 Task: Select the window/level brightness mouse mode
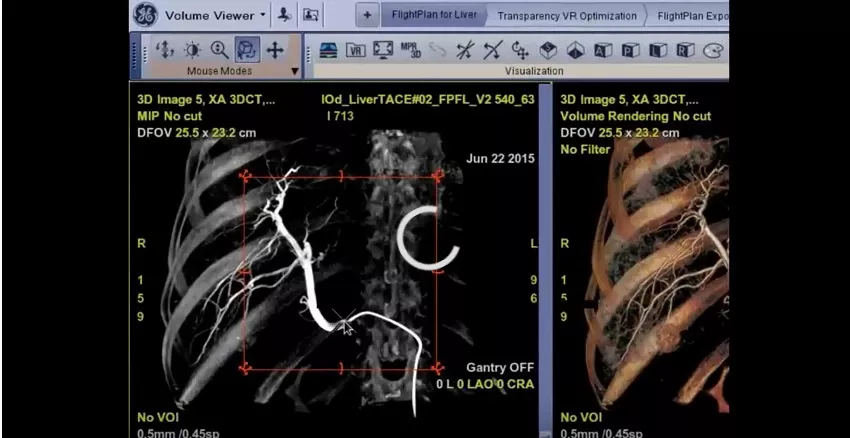pyautogui.click(x=192, y=50)
